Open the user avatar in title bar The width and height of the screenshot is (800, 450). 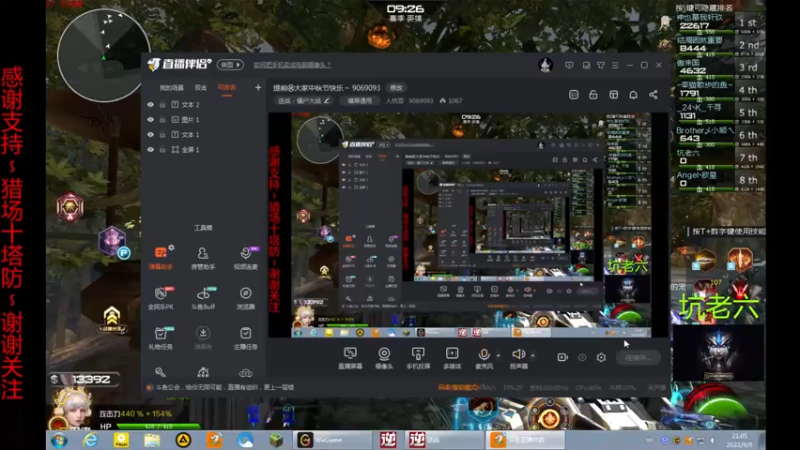pyautogui.click(x=546, y=65)
